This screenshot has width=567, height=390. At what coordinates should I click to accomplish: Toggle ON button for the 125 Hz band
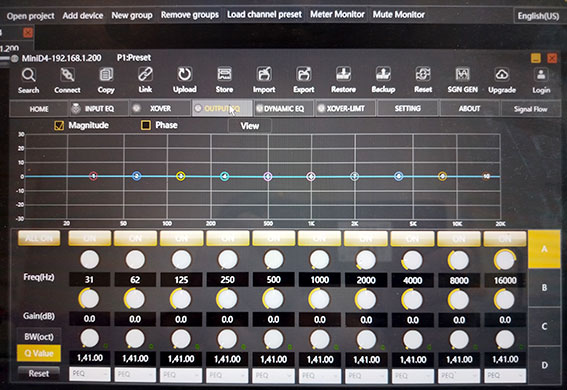181,238
